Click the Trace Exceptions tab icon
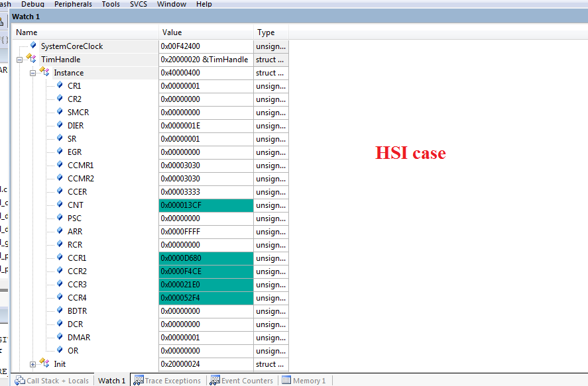 click(139, 381)
